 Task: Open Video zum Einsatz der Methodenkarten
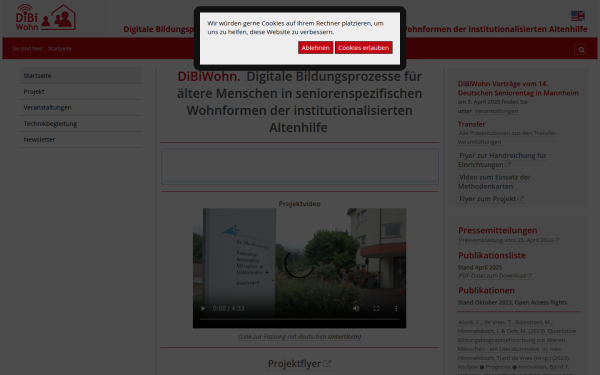coord(494,182)
